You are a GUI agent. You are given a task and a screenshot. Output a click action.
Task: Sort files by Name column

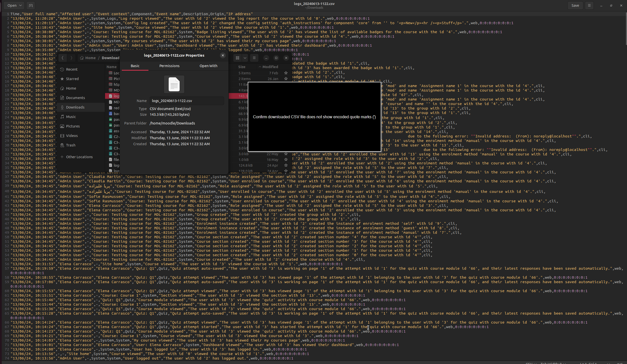pos(112,67)
